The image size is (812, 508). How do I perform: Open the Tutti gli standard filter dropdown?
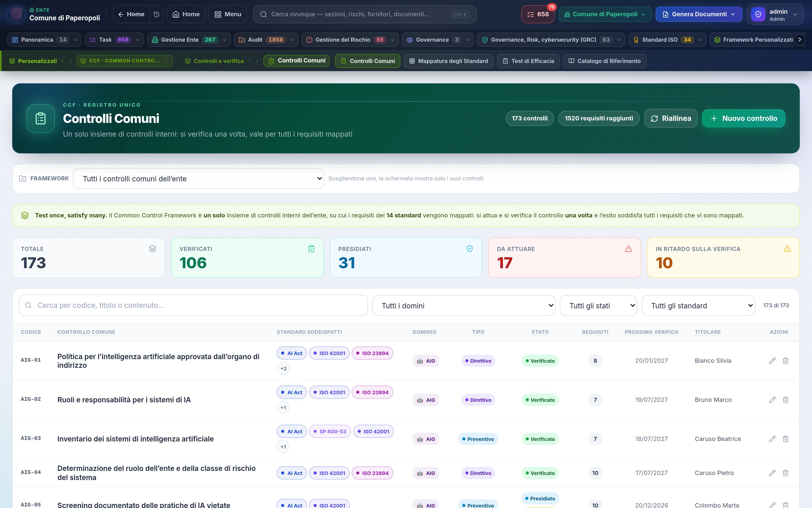698,306
